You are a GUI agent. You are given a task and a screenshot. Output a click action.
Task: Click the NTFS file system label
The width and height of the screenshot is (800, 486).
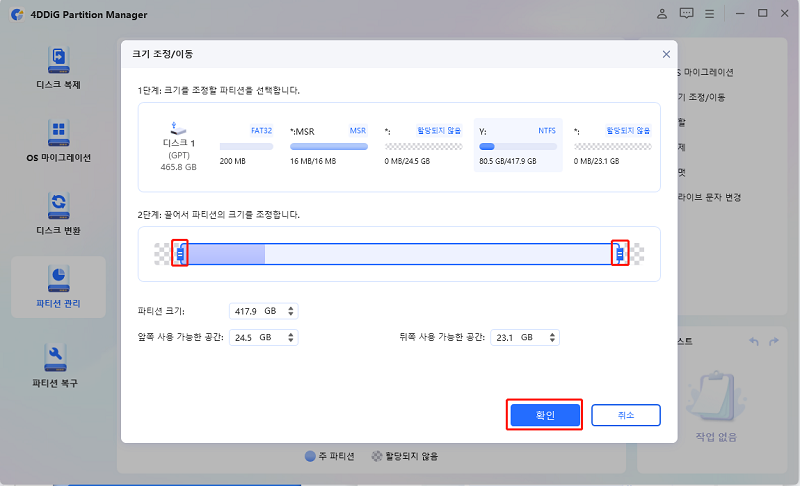coord(547,131)
